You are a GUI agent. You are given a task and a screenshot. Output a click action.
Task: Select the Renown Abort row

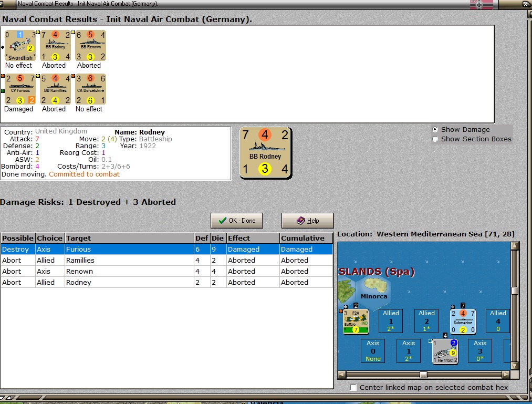tap(166, 271)
